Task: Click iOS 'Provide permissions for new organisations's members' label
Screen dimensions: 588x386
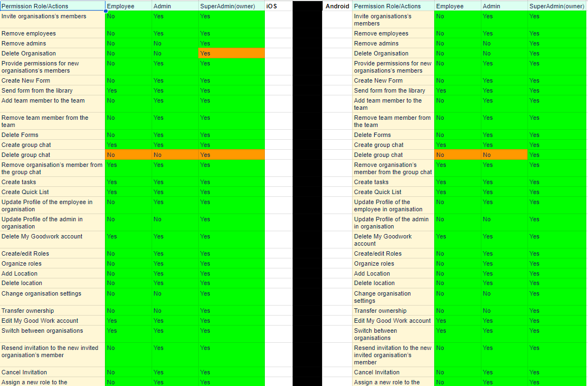Action: click(53, 67)
